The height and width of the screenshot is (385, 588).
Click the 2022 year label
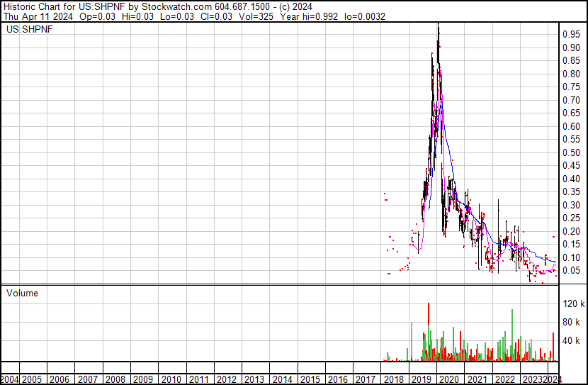[x=505, y=379]
